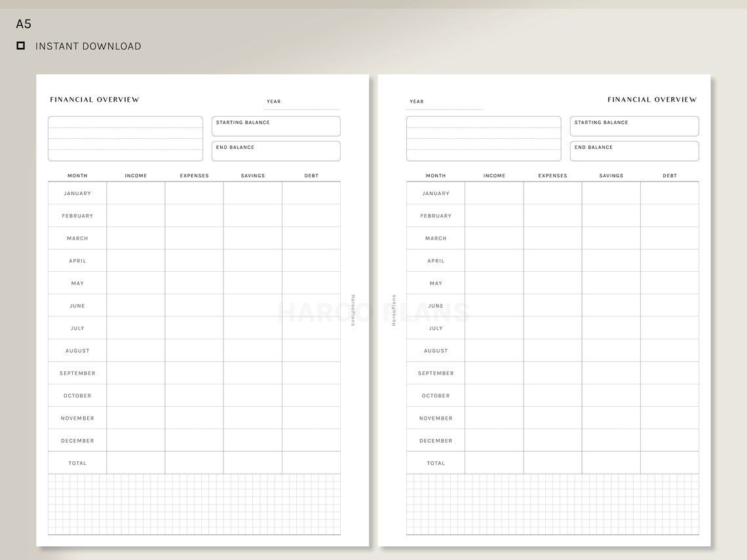Click the STARTING BALANCE box on the right page
This screenshot has height=560, width=747.
pos(634,126)
